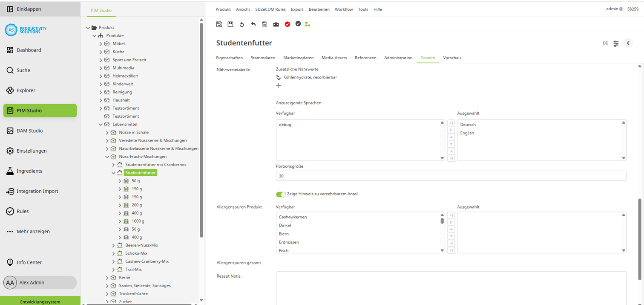Click the red validation check icon
Viewport: 644px width, 305px height.
coord(287,24)
